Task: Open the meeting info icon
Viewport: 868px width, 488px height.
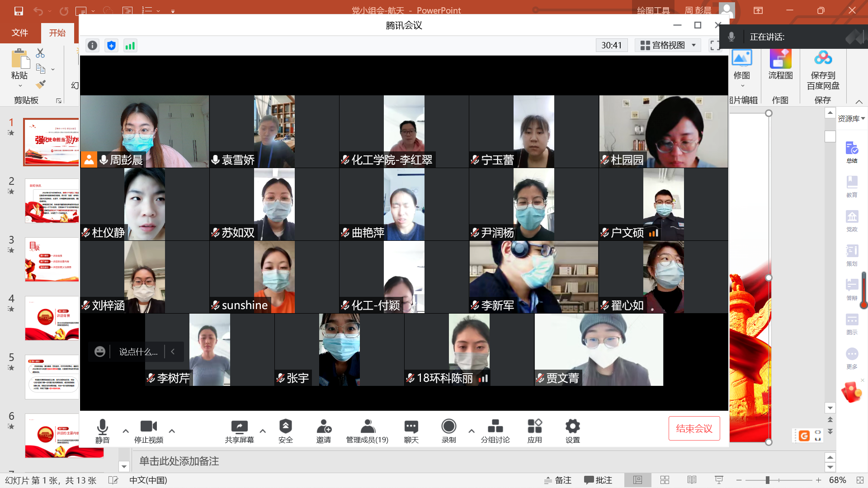Action: [92, 46]
